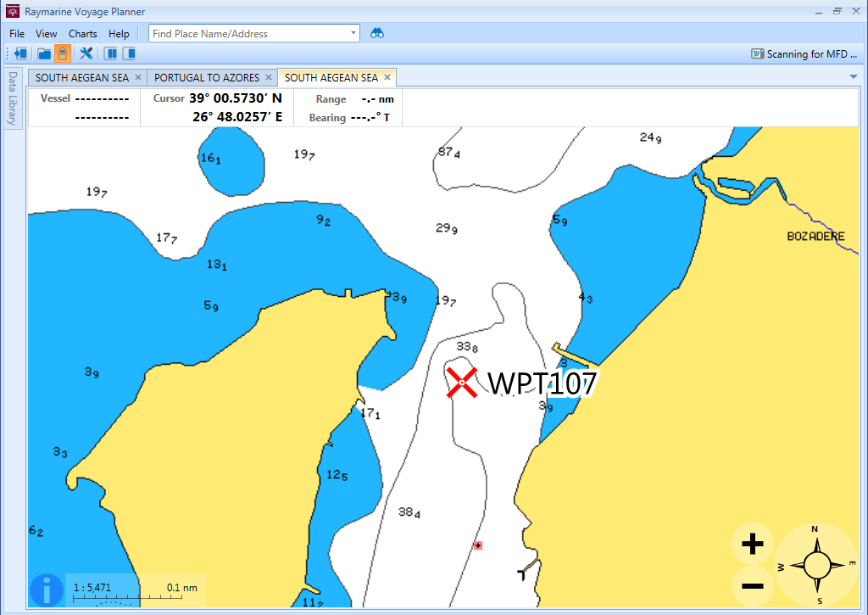This screenshot has width=868, height=615.
Task: Click the depth sounding 12.5
Action: pos(337,475)
